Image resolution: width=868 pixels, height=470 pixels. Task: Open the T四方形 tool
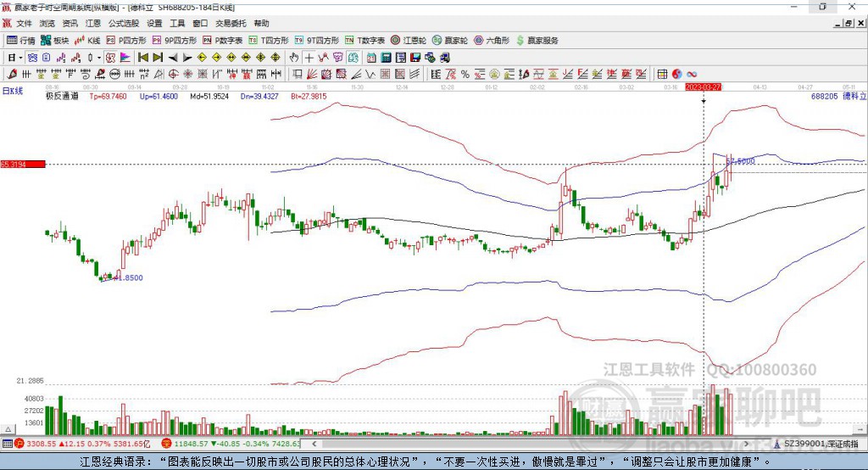point(269,41)
